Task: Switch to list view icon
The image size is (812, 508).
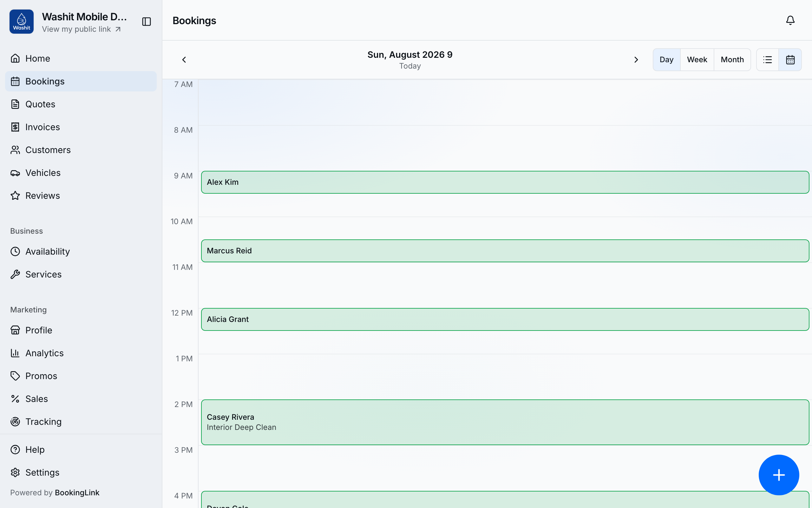Action: click(x=767, y=60)
